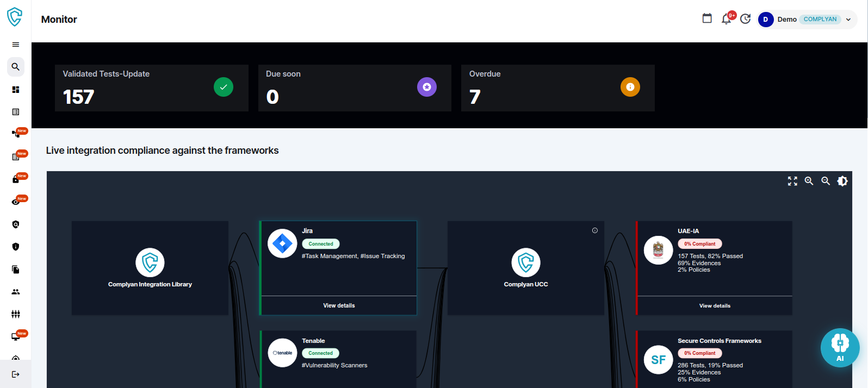Toggle the hamburger menu in the sidebar
868x388 pixels.
pos(16,45)
